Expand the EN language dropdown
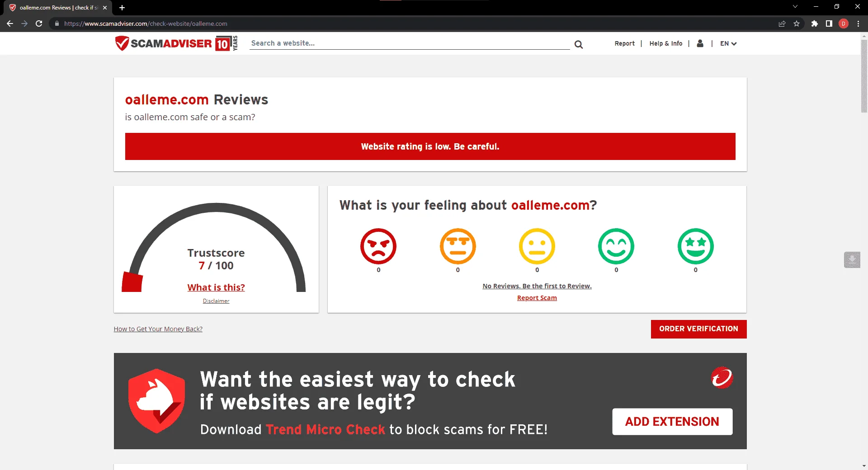Image resolution: width=868 pixels, height=470 pixels. coord(728,43)
